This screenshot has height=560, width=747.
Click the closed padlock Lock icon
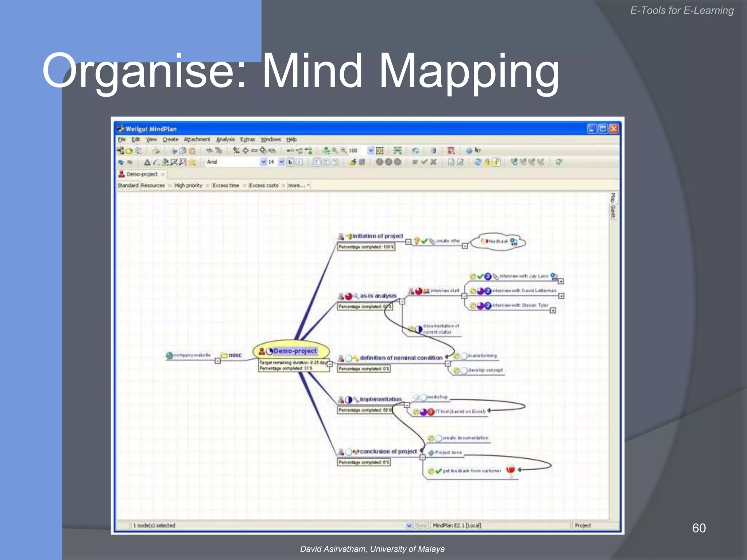pos(487,162)
